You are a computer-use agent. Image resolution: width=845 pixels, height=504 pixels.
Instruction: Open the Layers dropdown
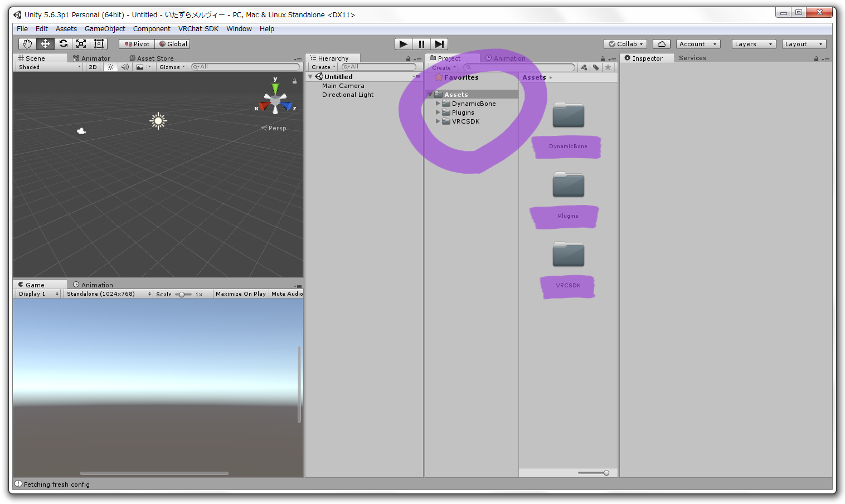(754, 44)
